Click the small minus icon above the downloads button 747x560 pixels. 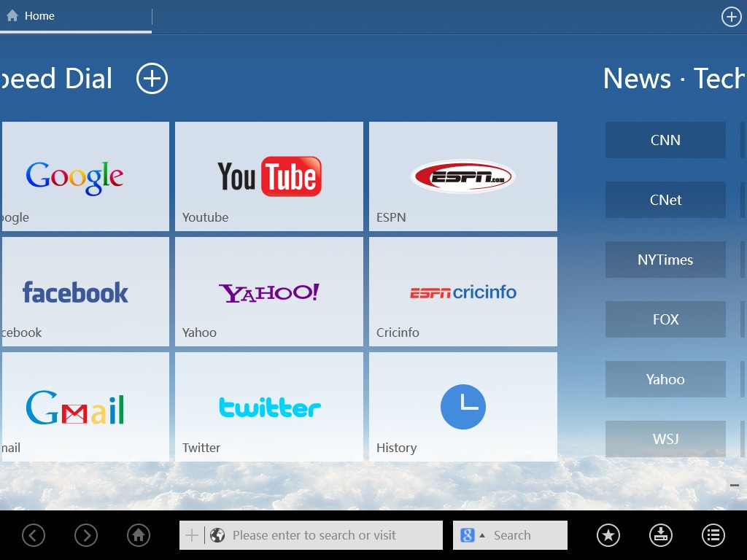click(735, 486)
